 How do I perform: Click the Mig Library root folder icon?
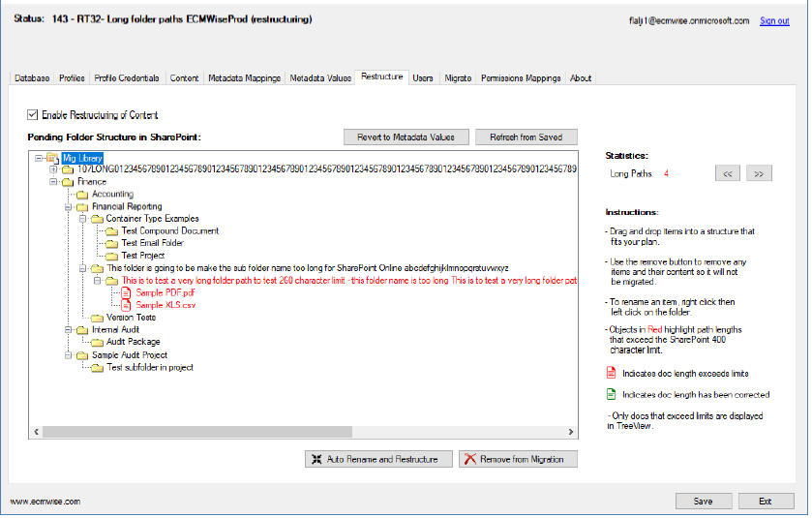point(52,157)
